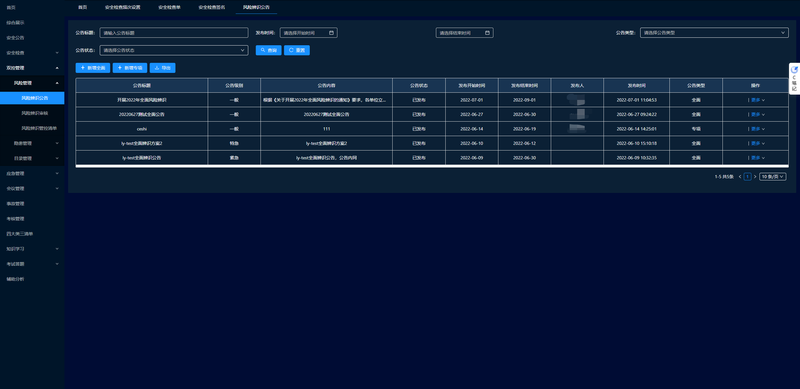
Task: Switch to the 首页 tab in top bar
Action: click(82, 7)
